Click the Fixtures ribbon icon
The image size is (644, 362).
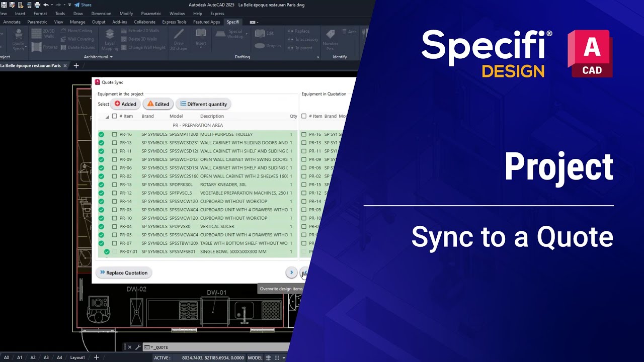coord(36,47)
